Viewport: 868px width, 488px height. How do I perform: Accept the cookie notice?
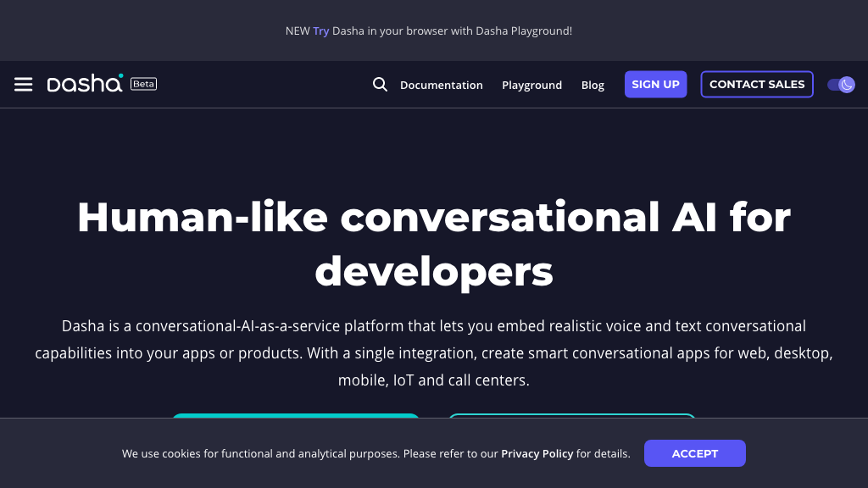694,453
